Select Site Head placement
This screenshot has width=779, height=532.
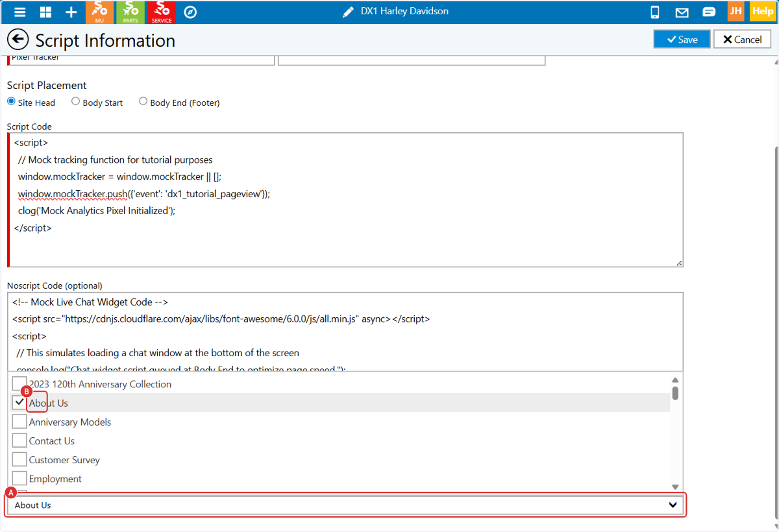[x=11, y=102]
